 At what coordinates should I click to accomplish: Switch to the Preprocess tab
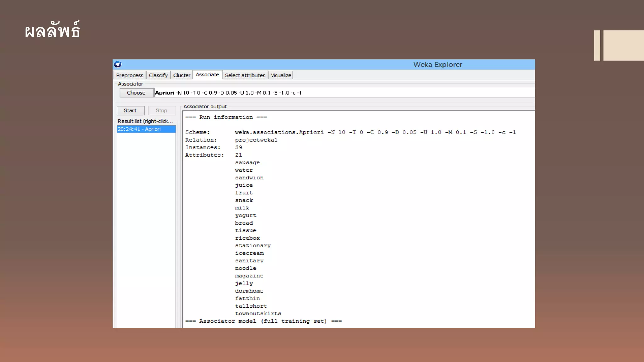tap(130, 75)
